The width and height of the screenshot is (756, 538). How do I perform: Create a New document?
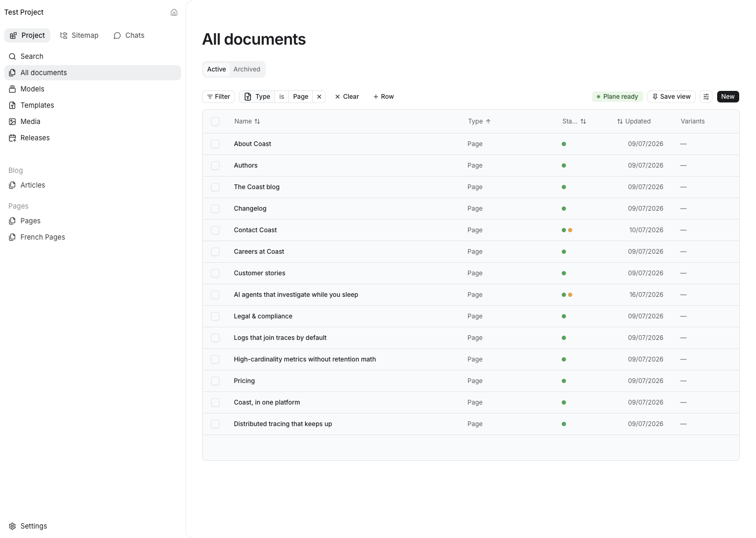tap(728, 97)
